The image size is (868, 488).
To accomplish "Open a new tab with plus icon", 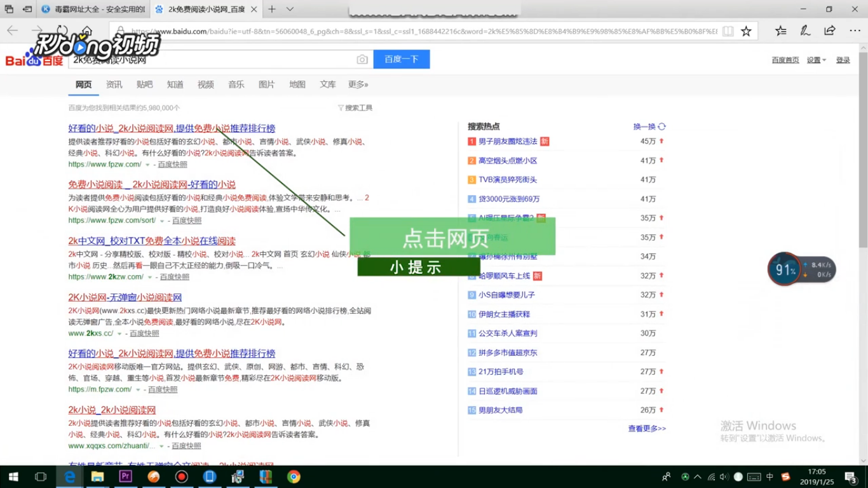I will (271, 9).
